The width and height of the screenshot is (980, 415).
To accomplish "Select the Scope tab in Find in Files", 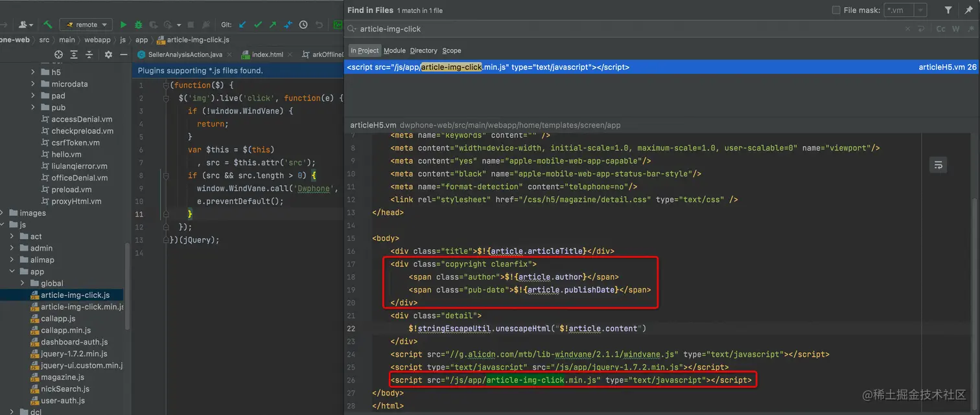I will [452, 50].
